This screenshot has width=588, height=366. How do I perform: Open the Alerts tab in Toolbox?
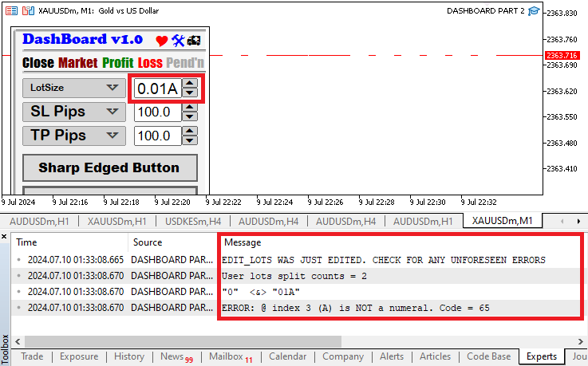(392, 356)
